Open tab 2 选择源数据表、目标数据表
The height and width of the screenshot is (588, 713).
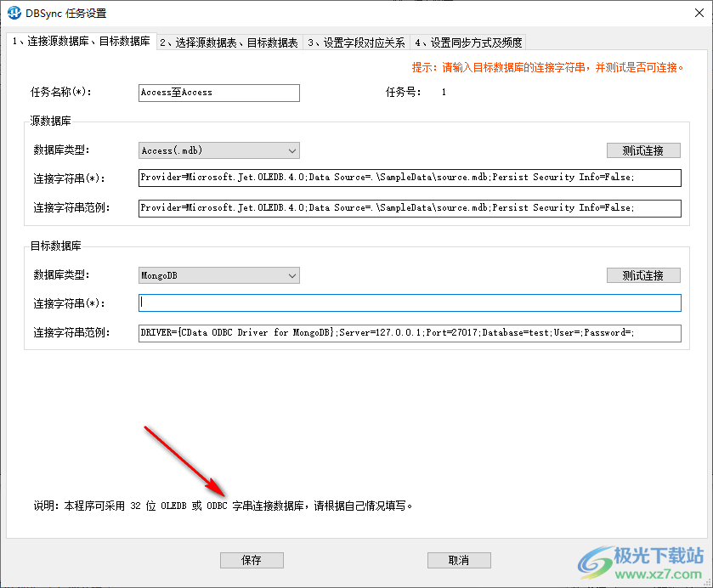click(229, 42)
